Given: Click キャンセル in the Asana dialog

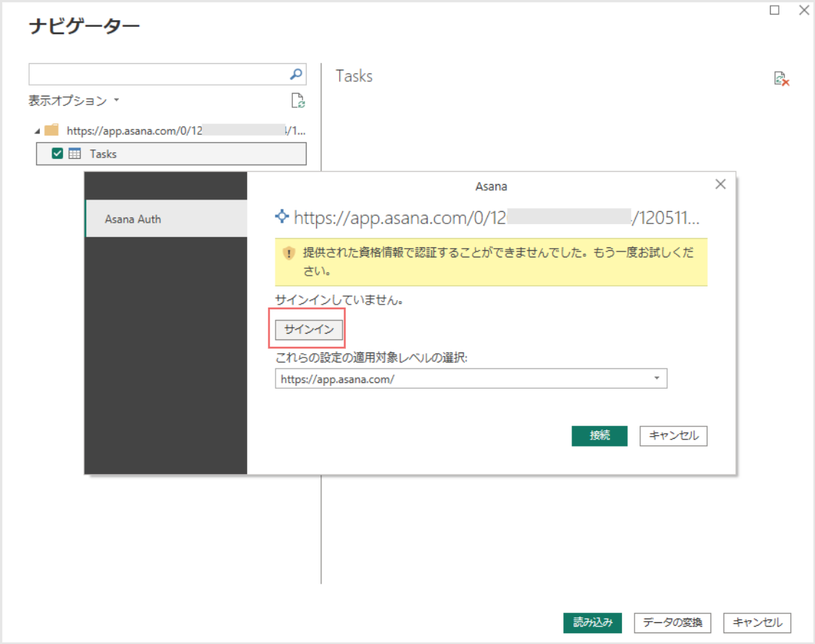Looking at the screenshot, I should [673, 436].
